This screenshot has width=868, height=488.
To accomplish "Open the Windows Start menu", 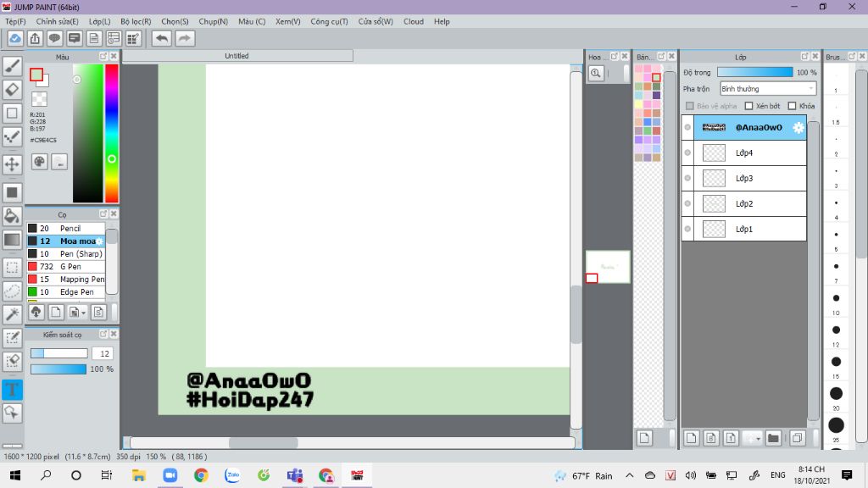I will (15, 475).
